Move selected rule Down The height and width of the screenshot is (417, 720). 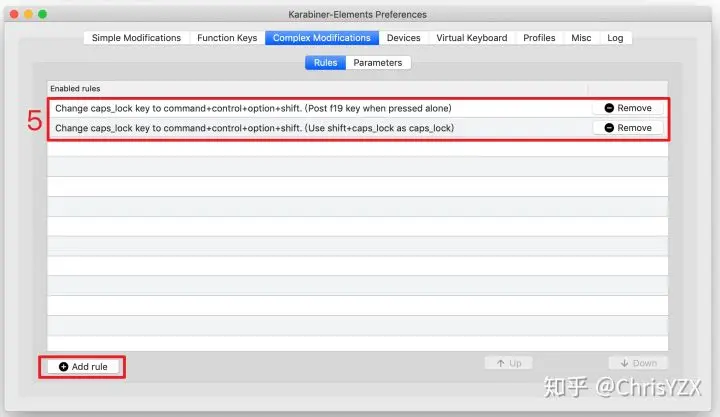tap(638, 363)
